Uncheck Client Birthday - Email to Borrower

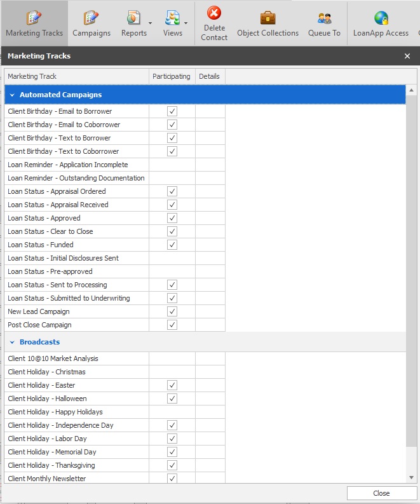pos(172,111)
